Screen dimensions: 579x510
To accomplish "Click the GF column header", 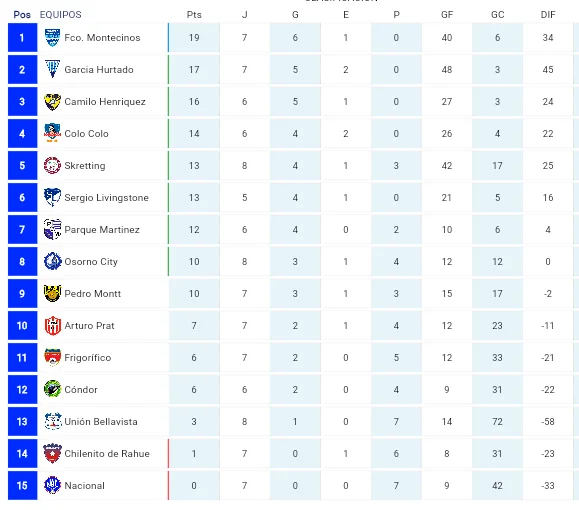I will (x=447, y=14).
